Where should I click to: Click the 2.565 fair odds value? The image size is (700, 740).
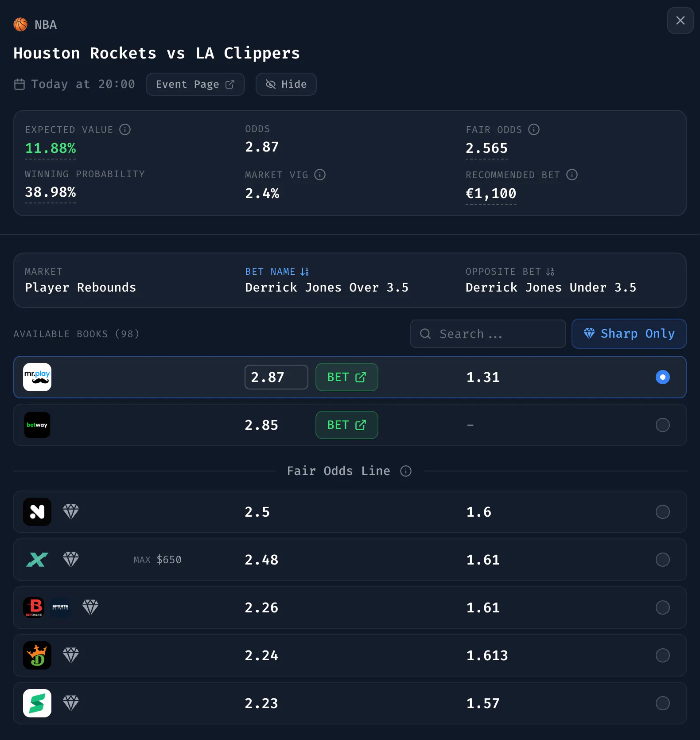(x=487, y=148)
